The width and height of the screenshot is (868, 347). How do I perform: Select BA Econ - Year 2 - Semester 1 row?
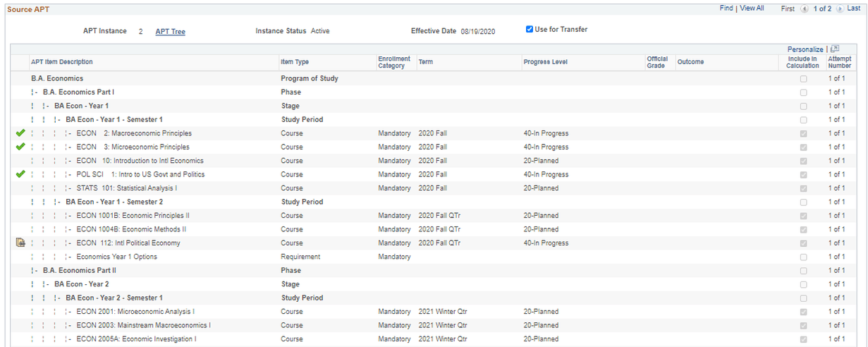coord(114,298)
